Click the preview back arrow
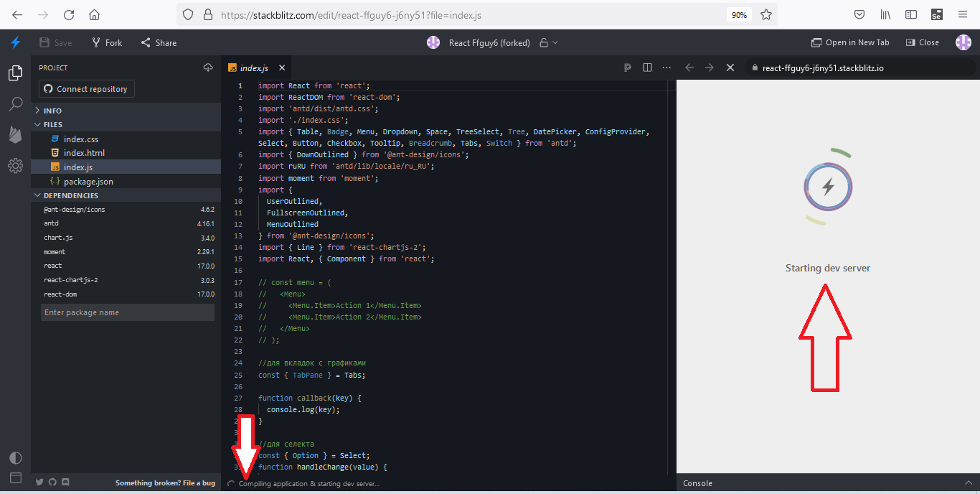Viewport: 980px width, 494px height. pos(689,67)
